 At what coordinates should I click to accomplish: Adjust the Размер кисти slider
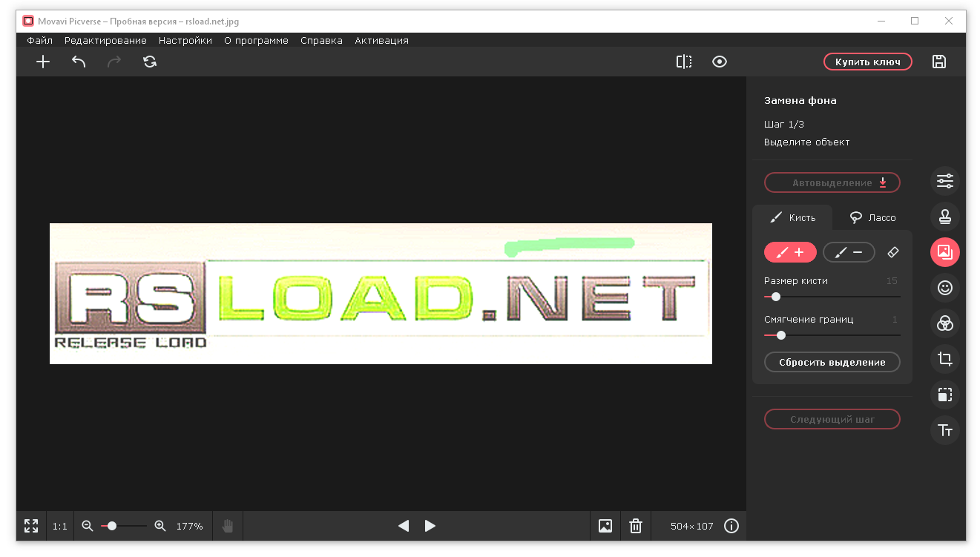click(x=832, y=297)
